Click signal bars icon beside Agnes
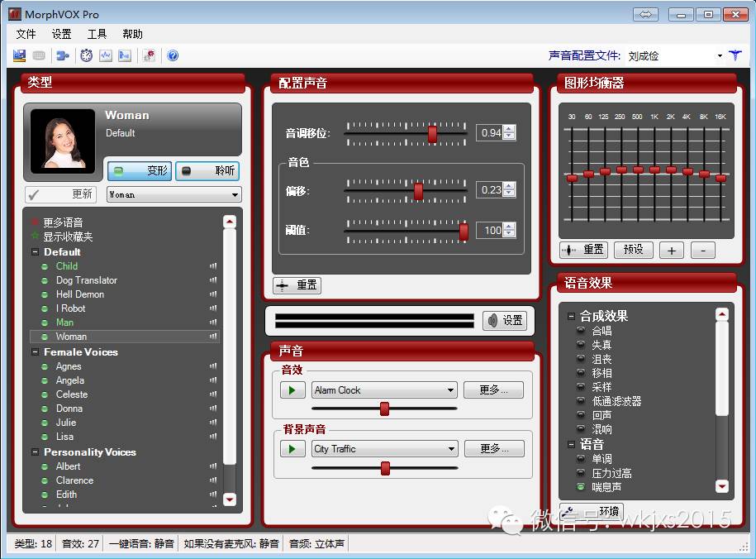The width and height of the screenshot is (756, 559). point(213,366)
